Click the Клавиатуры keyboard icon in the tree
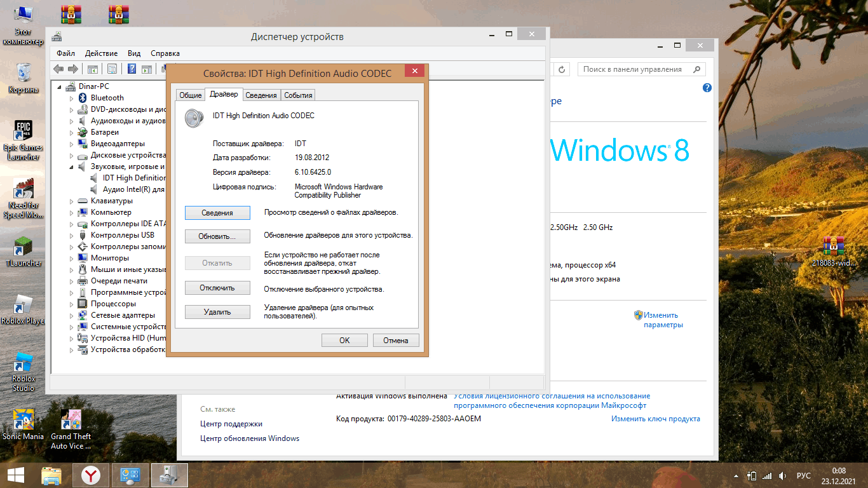 [82, 201]
